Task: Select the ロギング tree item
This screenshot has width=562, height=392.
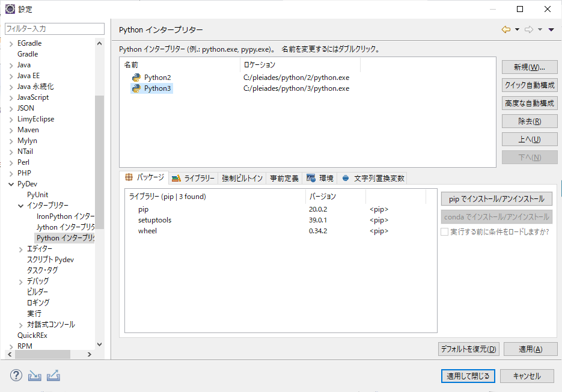Action: 38,302
